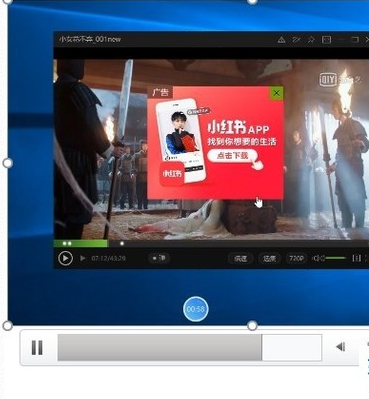Click the gray media progress bar
Image resolution: width=369 pixels, height=399 pixels.
point(190,348)
